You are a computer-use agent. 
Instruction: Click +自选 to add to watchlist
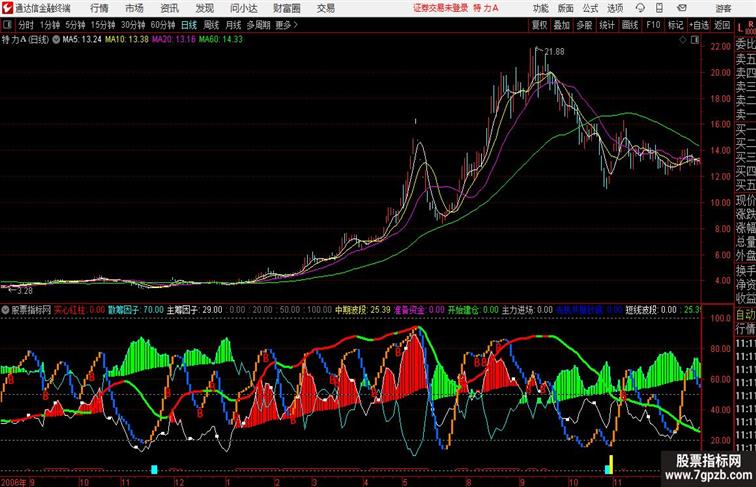point(699,25)
